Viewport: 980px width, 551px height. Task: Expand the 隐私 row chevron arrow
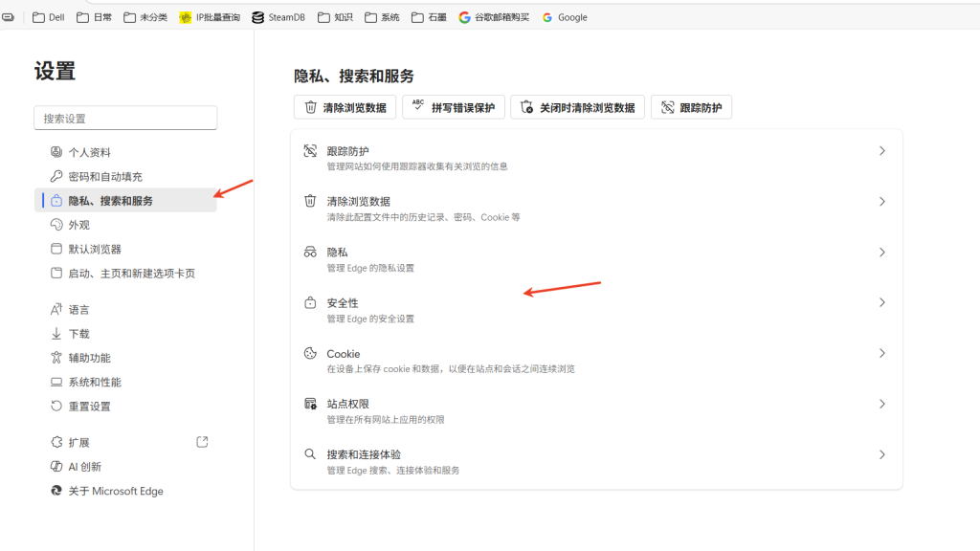881,253
